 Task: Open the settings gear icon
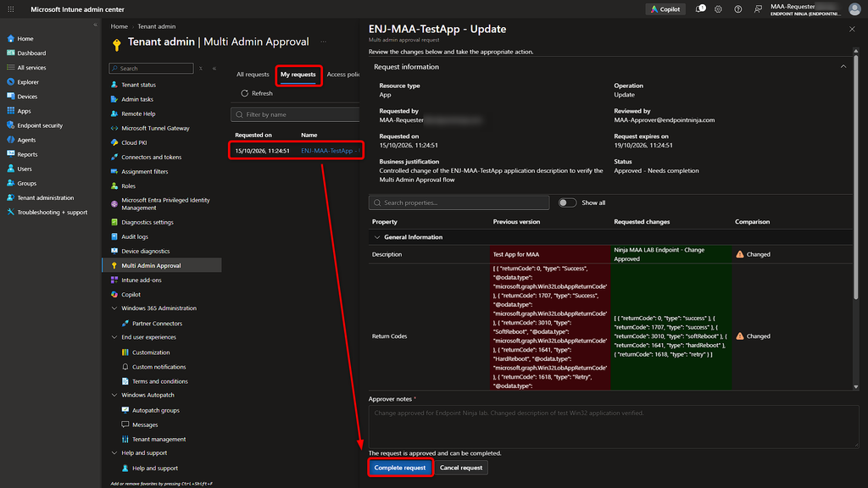(x=718, y=8)
